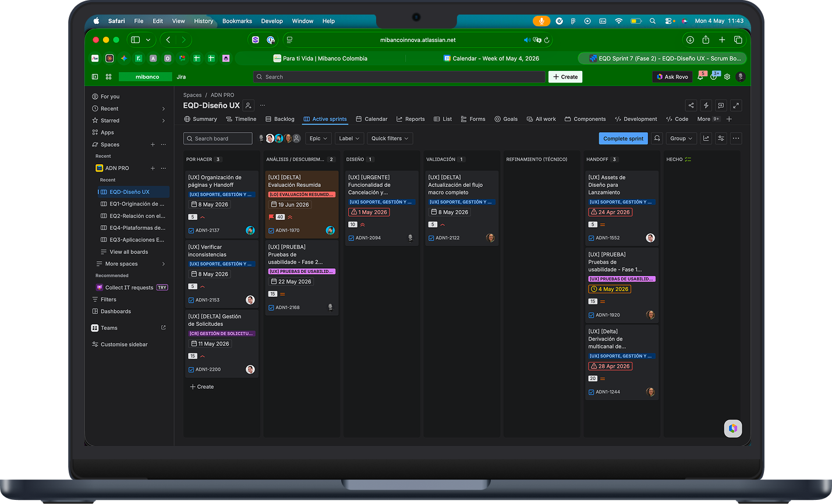Open the Jira notifications bell
Screen dimensions: 832x504
[701, 77]
